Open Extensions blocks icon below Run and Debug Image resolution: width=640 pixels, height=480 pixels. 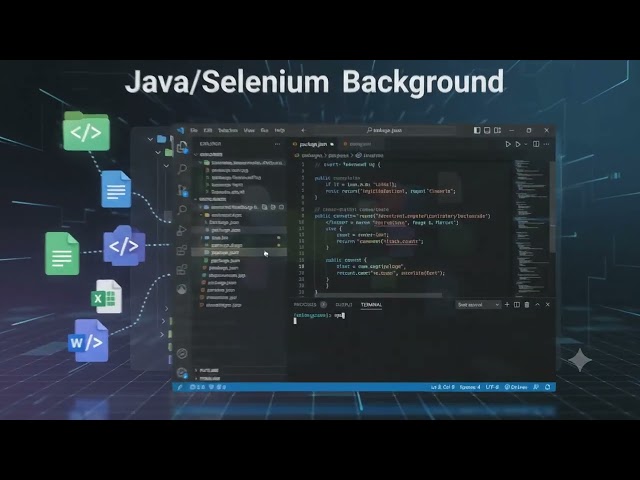182,250
